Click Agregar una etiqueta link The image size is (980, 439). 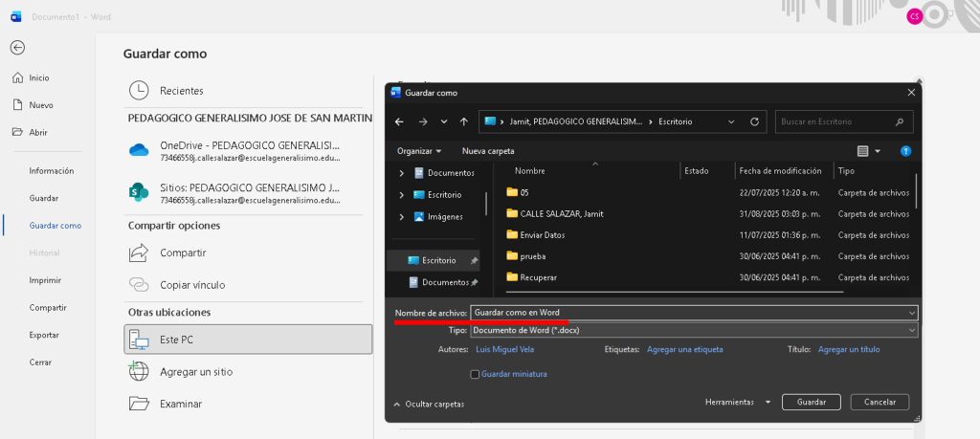pos(684,350)
